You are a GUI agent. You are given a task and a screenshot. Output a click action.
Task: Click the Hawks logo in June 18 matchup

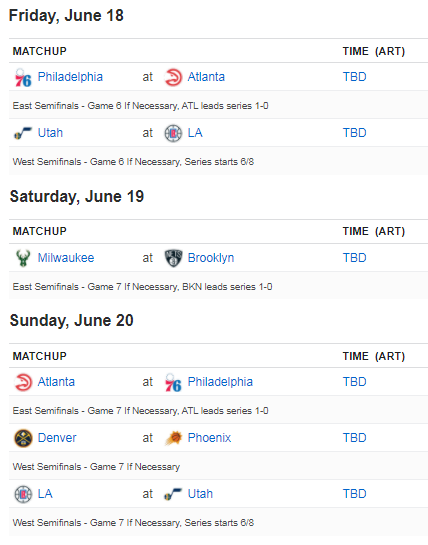click(x=173, y=77)
